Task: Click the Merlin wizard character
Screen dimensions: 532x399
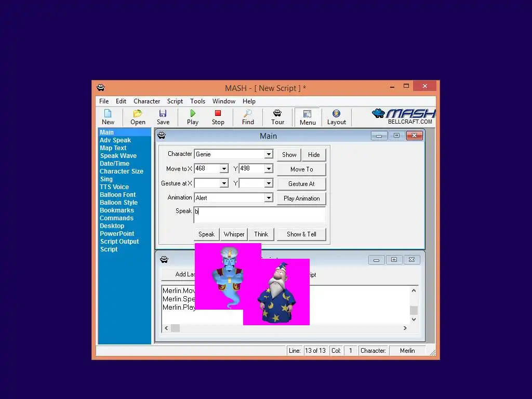Action: 277,292
